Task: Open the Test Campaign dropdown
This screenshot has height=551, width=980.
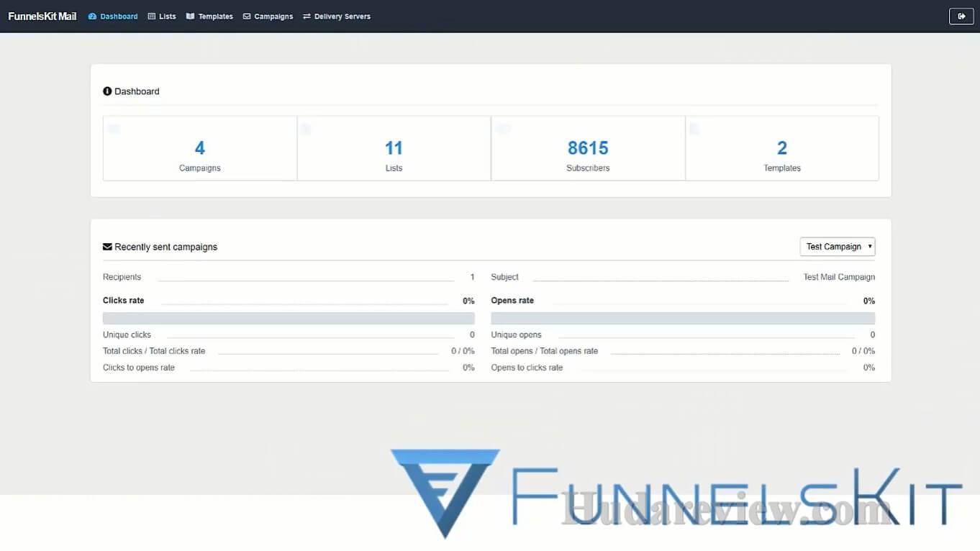Action: pos(838,247)
